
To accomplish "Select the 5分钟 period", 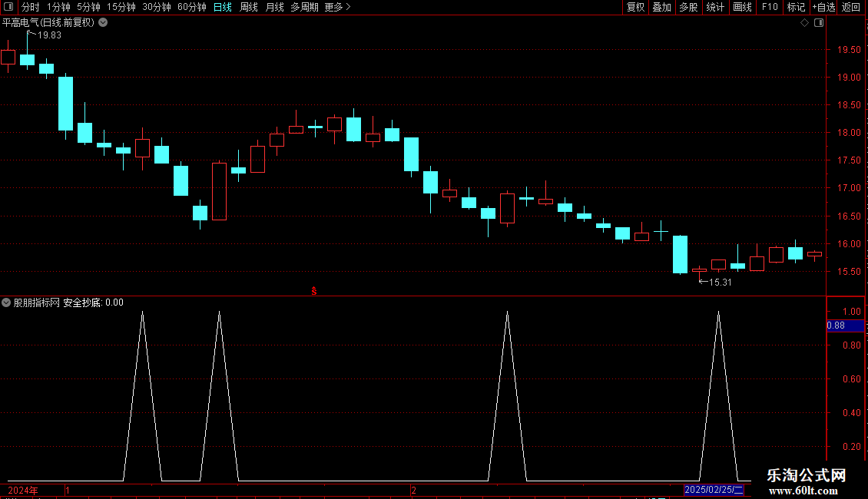I will pos(88,7).
